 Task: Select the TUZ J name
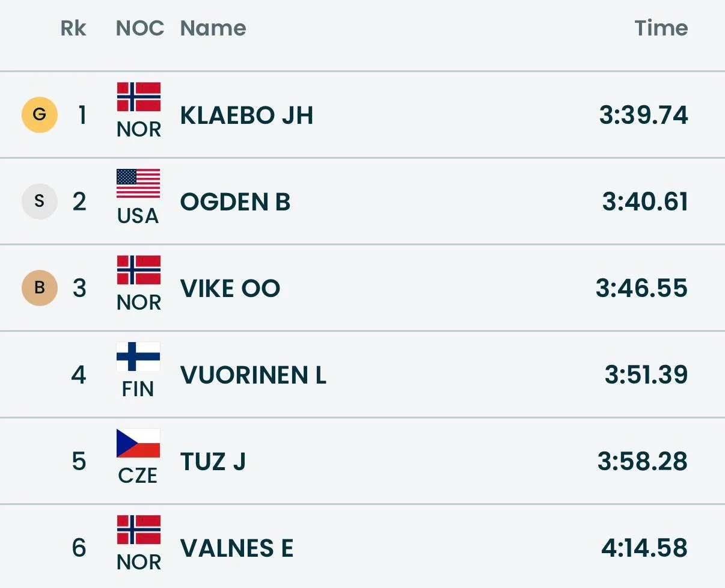coord(213,461)
